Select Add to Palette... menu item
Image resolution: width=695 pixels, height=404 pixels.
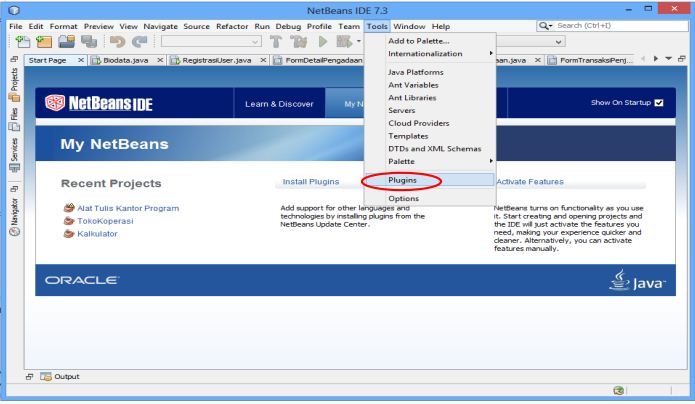coord(429,41)
